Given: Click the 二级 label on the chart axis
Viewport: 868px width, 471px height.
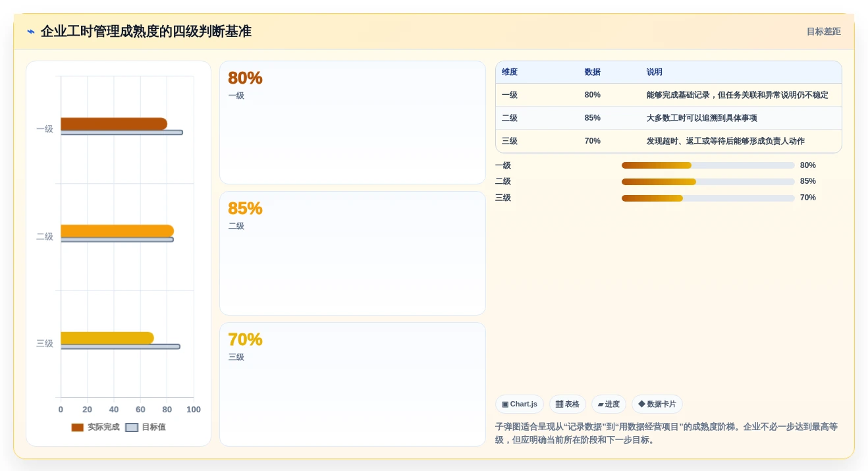Looking at the screenshot, I should (45, 236).
